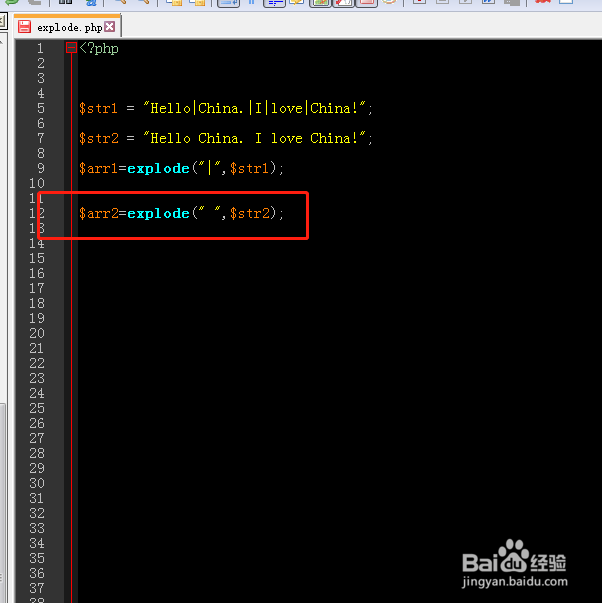The width and height of the screenshot is (602, 603).
Task: Click line number 7 in the margin
Action: click(41, 138)
